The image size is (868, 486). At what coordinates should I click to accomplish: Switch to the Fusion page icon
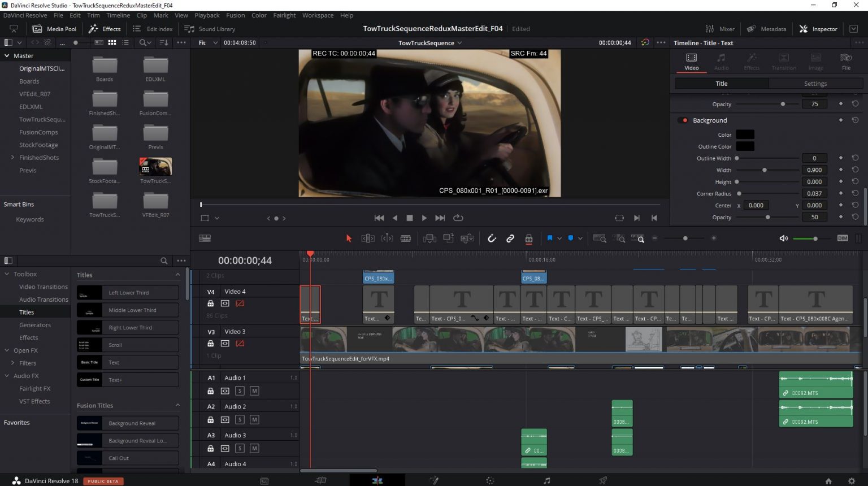click(433, 480)
